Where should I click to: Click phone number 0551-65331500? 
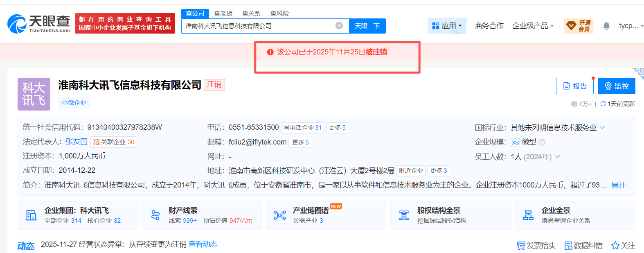254,127
